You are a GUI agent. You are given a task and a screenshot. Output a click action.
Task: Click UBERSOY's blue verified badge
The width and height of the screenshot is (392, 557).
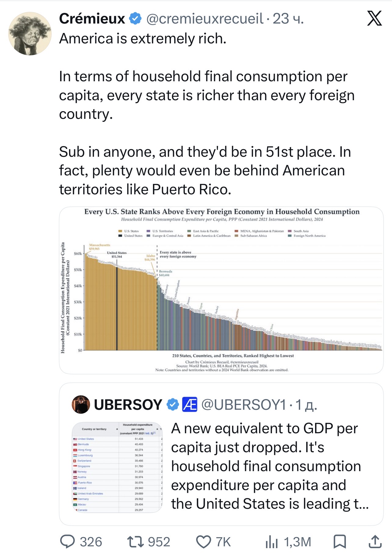173,405
